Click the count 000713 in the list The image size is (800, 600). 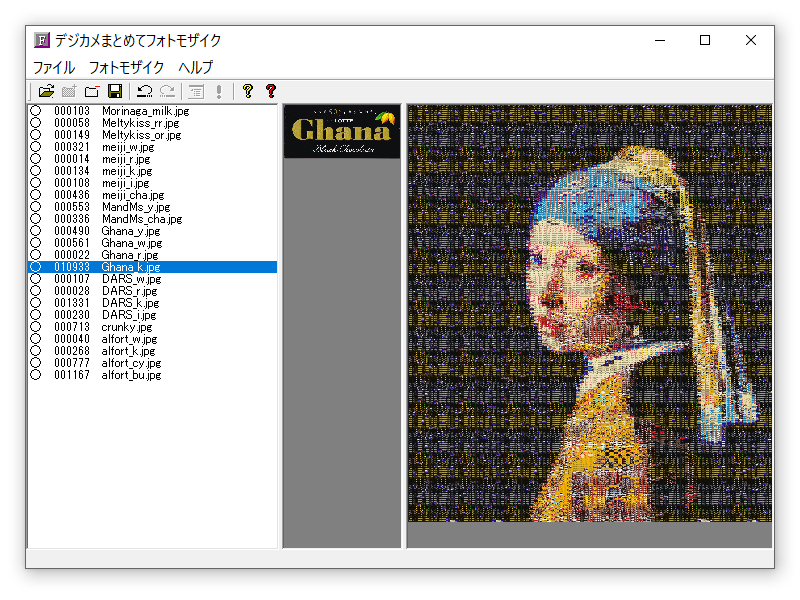72,327
